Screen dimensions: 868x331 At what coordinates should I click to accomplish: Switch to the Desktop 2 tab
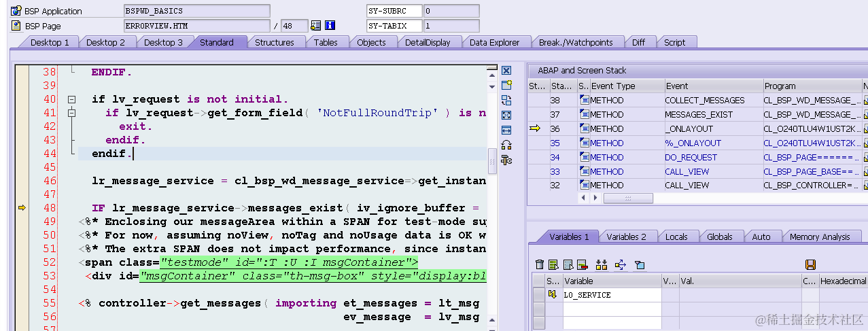coord(105,42)
